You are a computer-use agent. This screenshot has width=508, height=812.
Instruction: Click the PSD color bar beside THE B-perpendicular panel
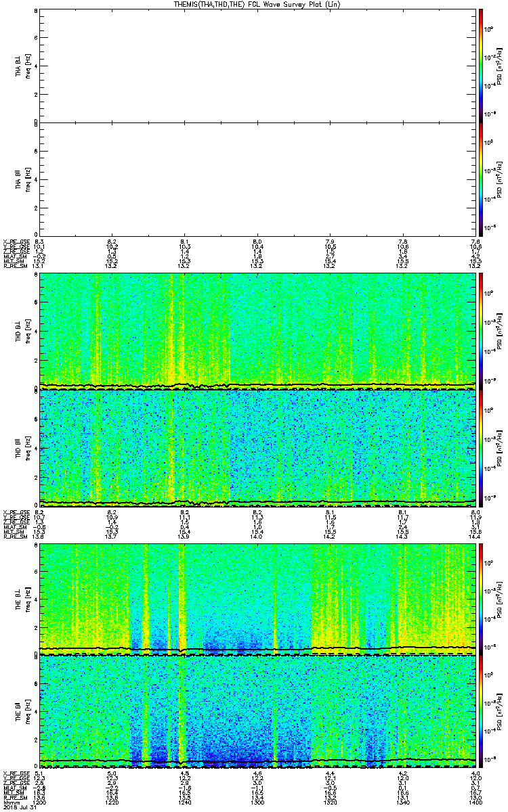(x=481, y=598)
